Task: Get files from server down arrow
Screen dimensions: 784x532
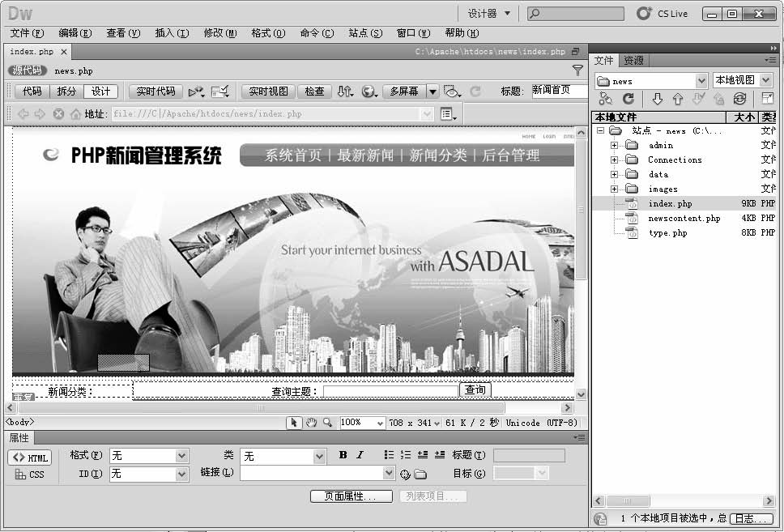Action: click(x=658, y=99)
